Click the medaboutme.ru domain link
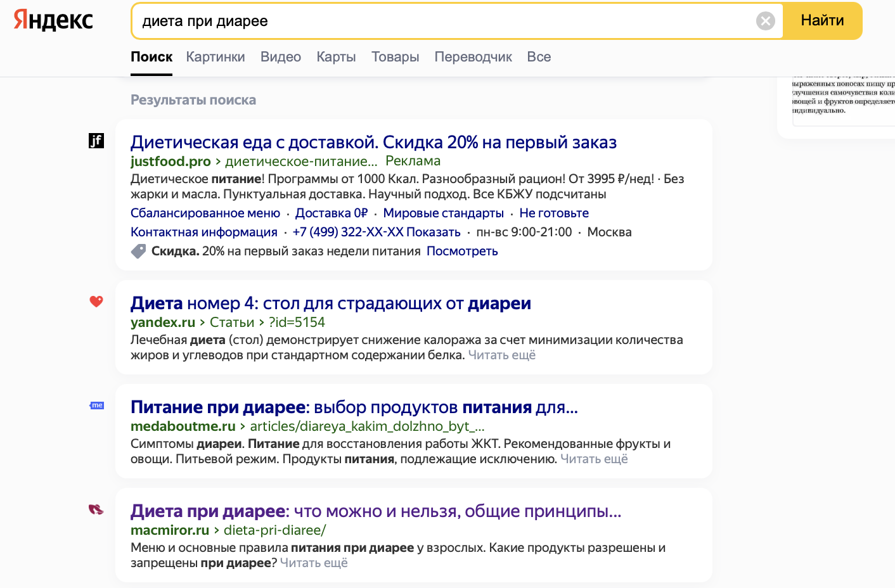This screenshot has width=895, height=588. point(183,426)
